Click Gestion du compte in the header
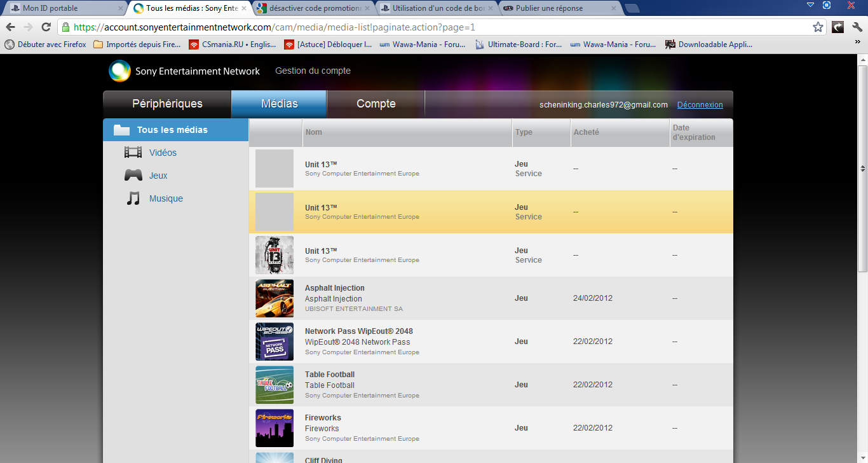The image size is (868, 463). pos(313,71)
